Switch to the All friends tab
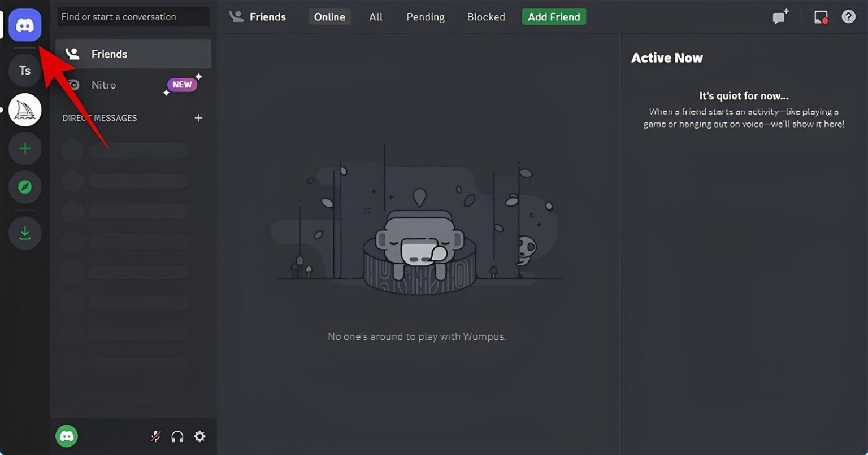 click(376, 17)
